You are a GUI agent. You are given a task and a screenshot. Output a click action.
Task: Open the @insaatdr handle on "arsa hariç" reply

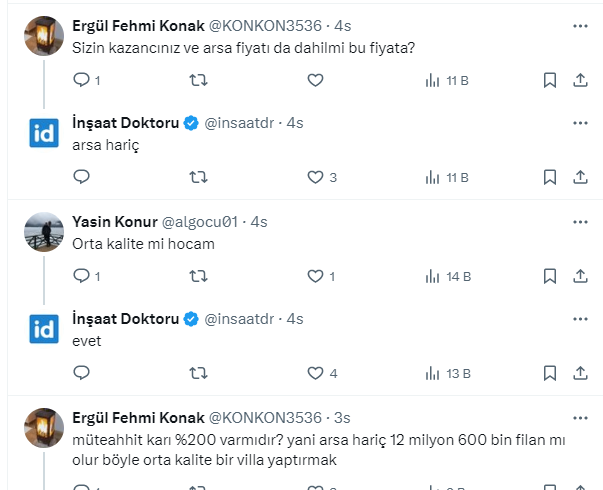(x=242, y=123)
